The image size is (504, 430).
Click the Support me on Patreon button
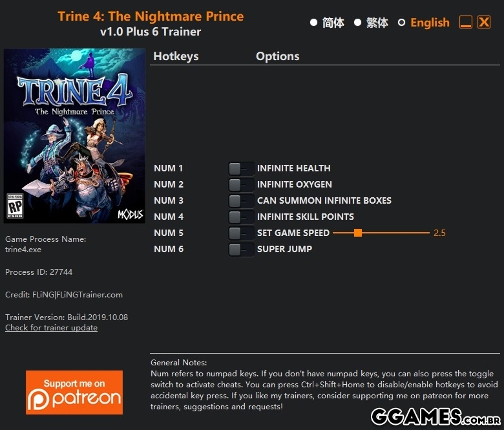[74, 392]
